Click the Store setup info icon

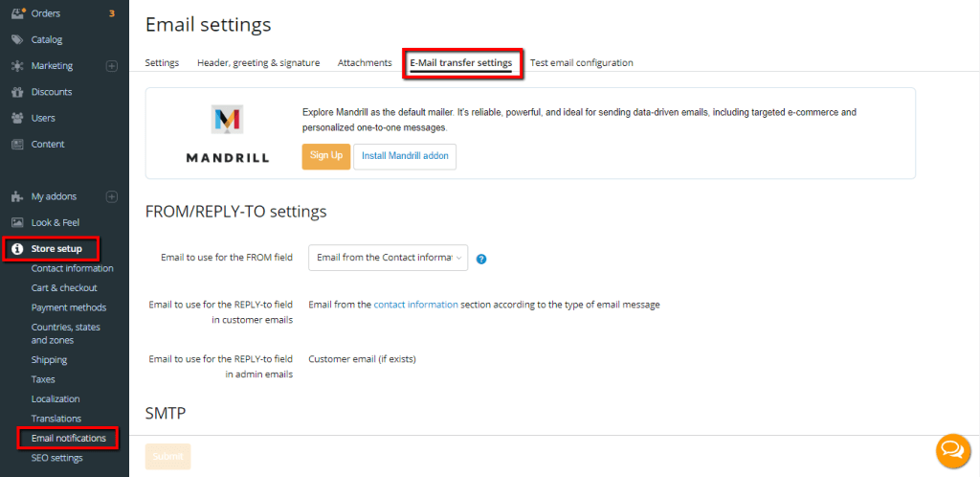17,249
